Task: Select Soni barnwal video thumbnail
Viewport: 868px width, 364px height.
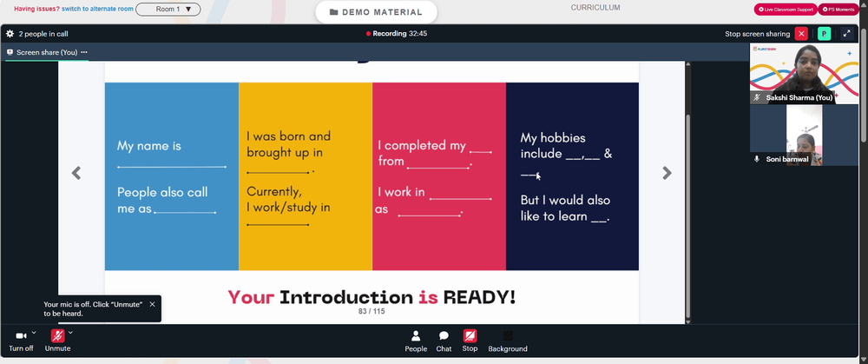Action: click(804, 136)
